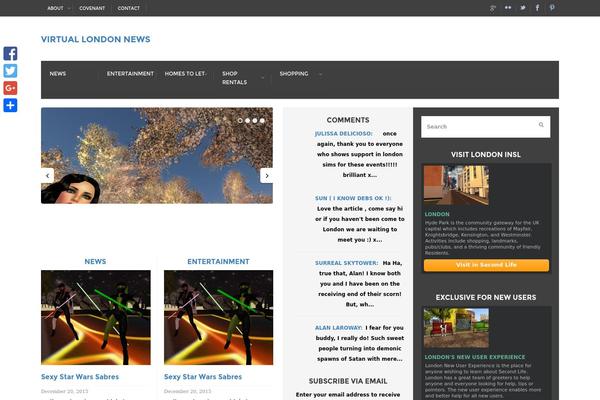Open News section heading link
The width and height of the screenshot is (600, 400).
(95, 261)
